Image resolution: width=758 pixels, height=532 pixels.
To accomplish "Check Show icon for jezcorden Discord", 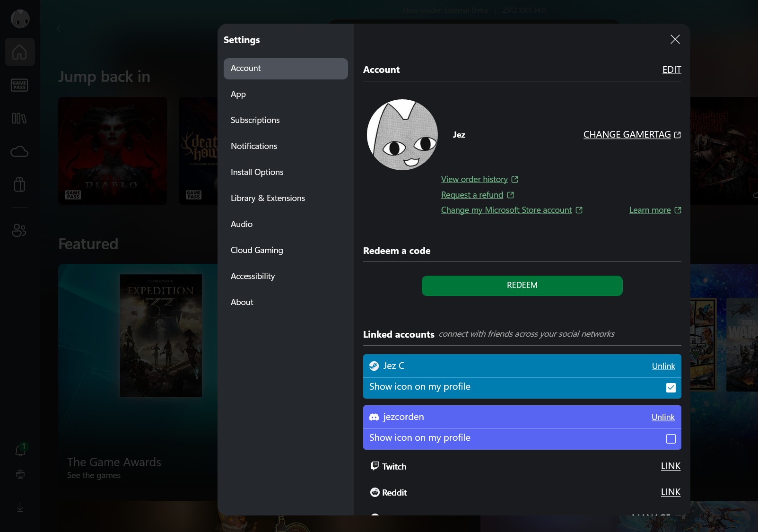I will coord(671,439).
